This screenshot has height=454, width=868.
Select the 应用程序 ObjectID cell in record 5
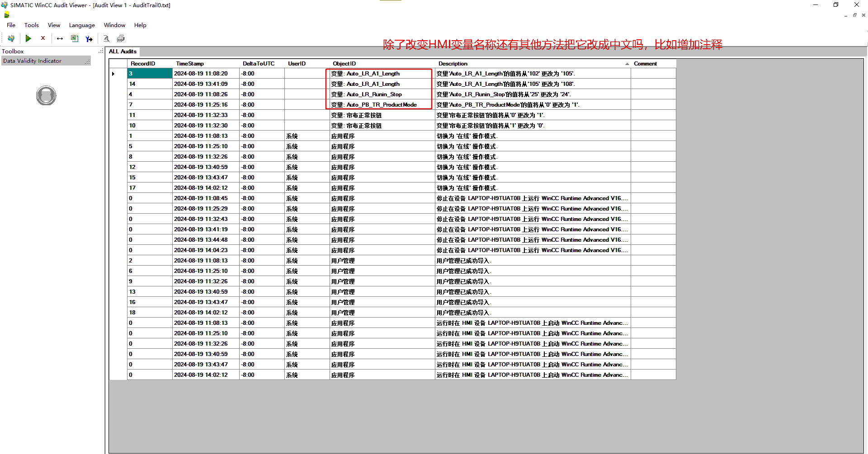pyautogui.click(x=382, y=146)
